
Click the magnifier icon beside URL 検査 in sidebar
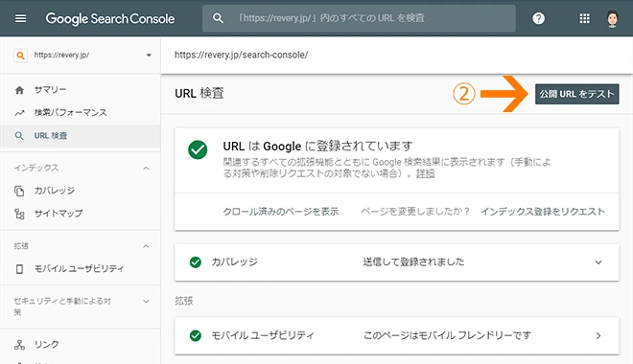pos(19,136)
